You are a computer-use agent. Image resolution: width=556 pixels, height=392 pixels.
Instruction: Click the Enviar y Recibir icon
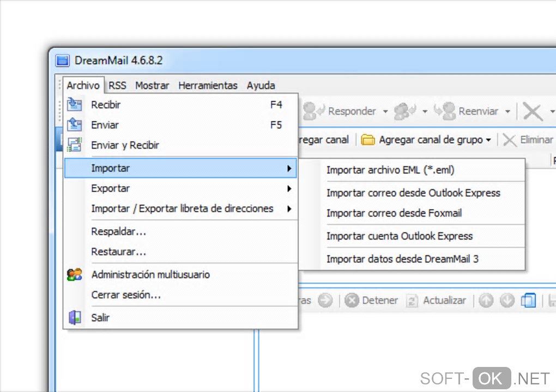[75, 145]
